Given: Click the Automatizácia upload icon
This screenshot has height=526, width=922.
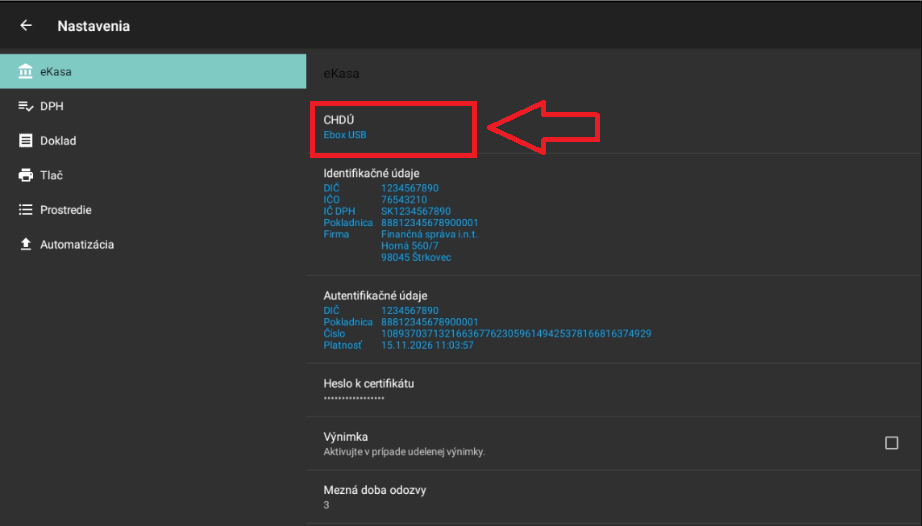Looking at the screenshot, I should coord(26,245).
